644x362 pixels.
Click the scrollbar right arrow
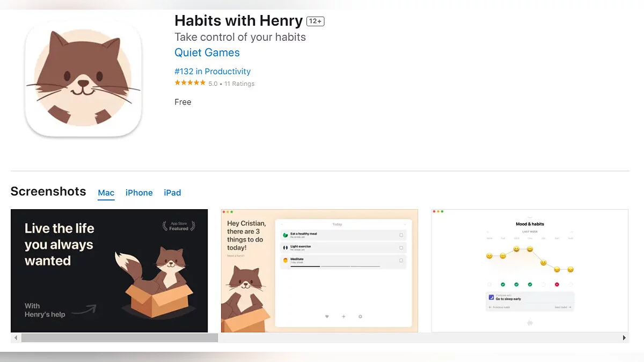[624, 338]
